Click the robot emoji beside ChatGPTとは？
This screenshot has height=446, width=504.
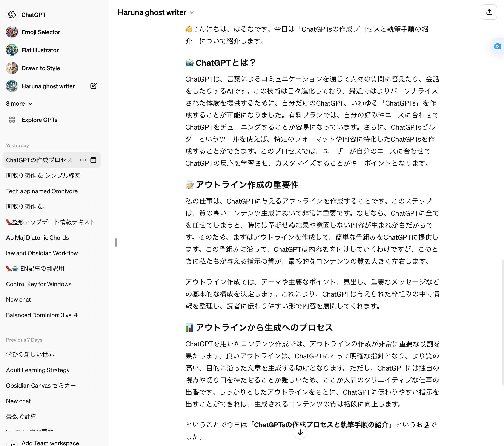tap(190, 63)
